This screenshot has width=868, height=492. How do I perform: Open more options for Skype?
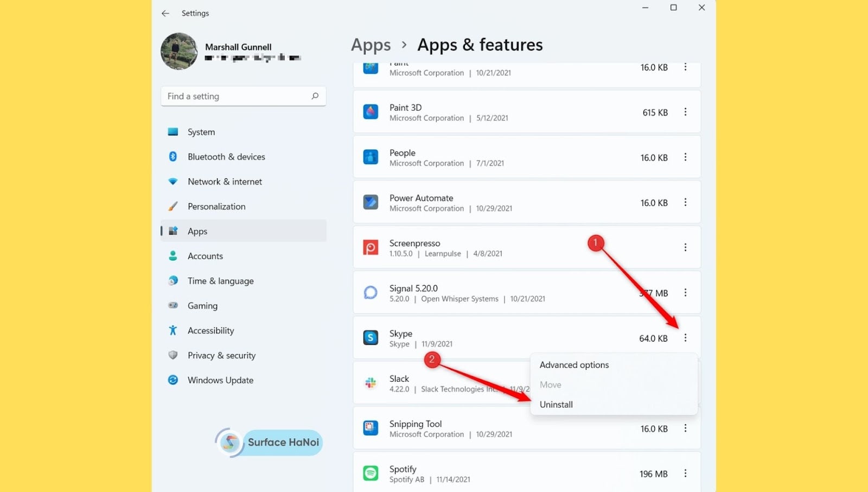[685, 338]
